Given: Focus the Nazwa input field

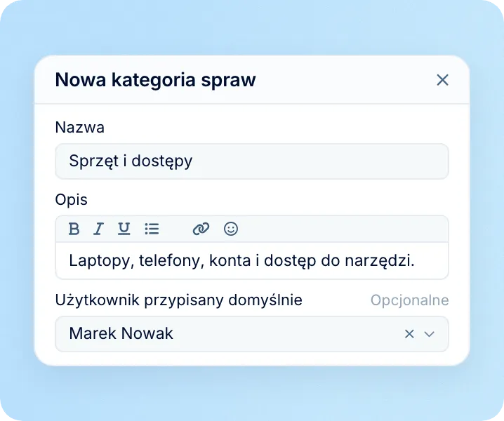Looking at the screenshot, I should tap(252, 161).
